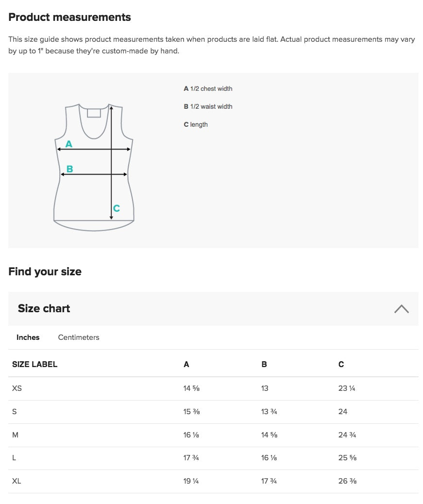Click the neck label tag on tank top diagram

[94, 113]
